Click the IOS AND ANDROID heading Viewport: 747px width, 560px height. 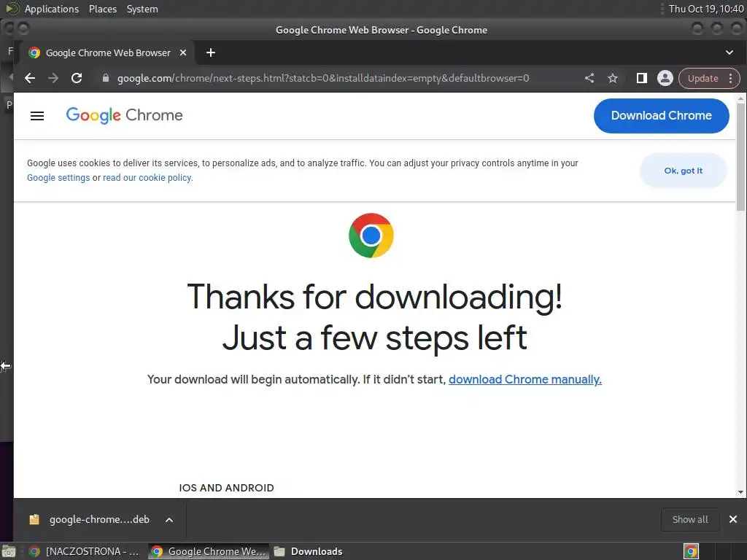[226, 488]
